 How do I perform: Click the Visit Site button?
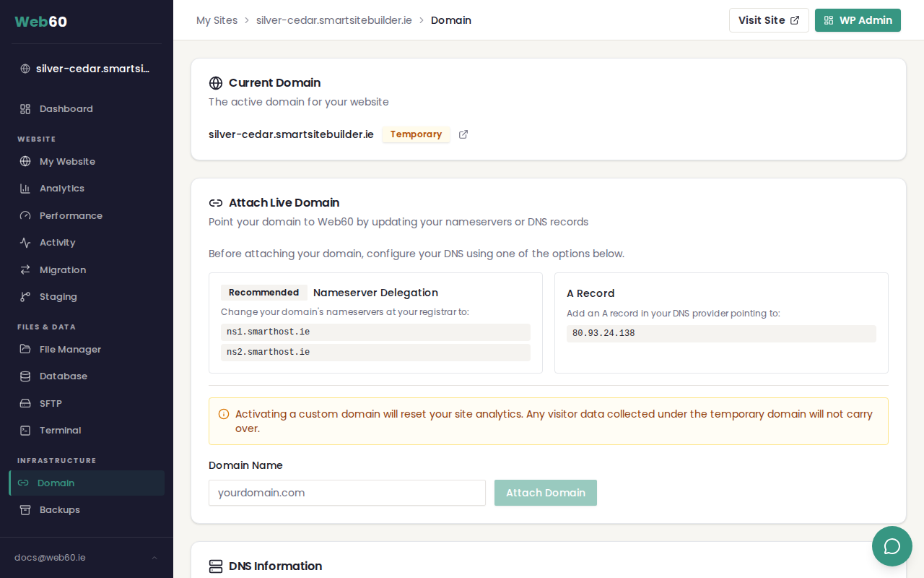768,20
